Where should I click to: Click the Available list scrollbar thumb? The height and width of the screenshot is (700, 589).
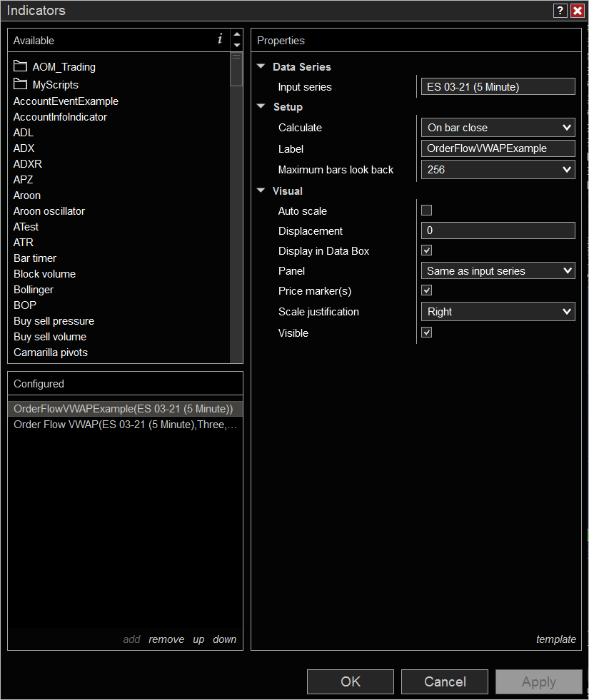tap(236, 69)
